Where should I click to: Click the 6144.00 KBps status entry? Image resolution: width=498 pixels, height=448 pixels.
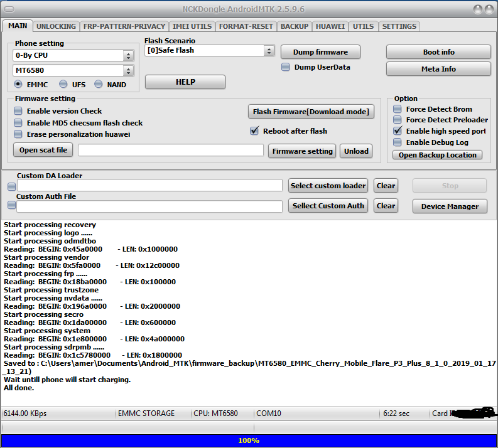24,413
